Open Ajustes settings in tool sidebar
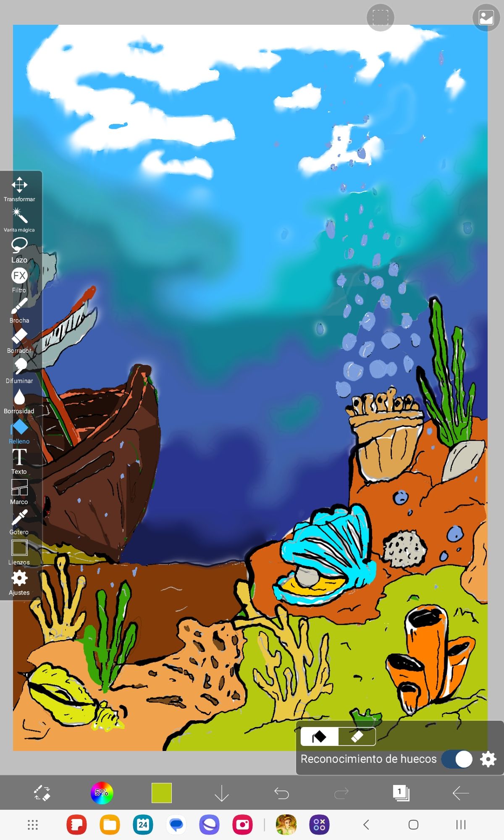 [x=19, y=582]
